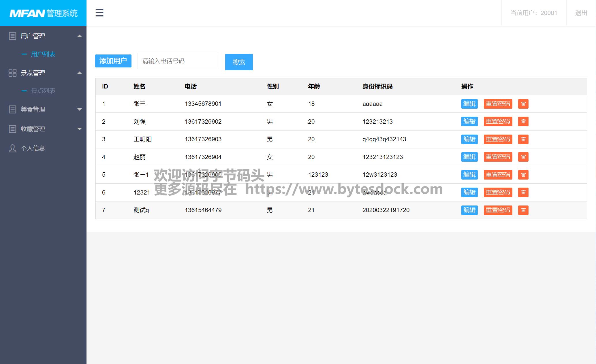
Task: Expand the 收藏管理 dropdown arrow
Action: click(80, 129)
